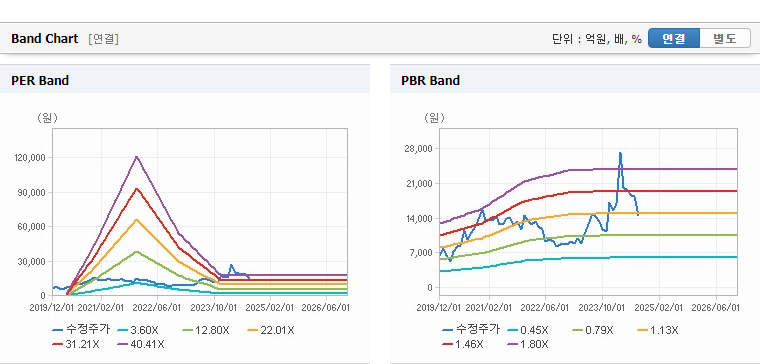
Task: Click the blue price spike in PBR chart
Action: 620,154
